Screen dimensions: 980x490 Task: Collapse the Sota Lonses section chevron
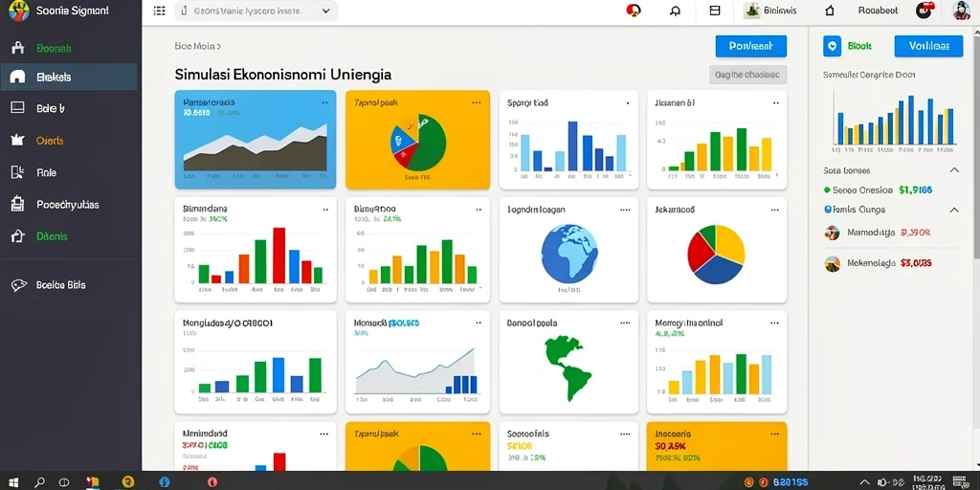coord(954,170)
